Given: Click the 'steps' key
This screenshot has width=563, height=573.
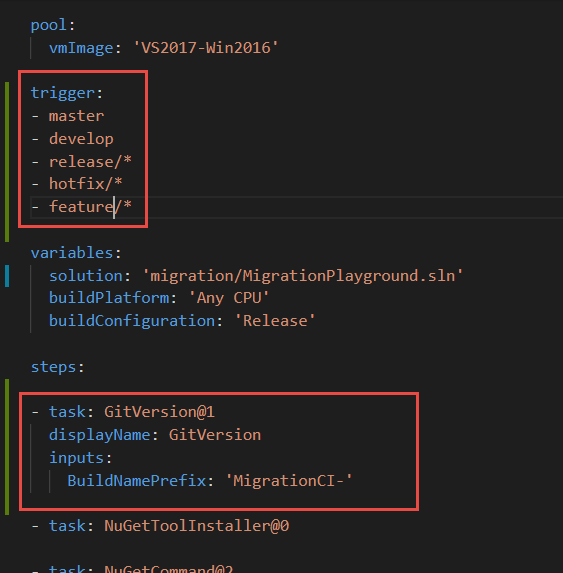Looking at the screenshot, I should 53,367.
